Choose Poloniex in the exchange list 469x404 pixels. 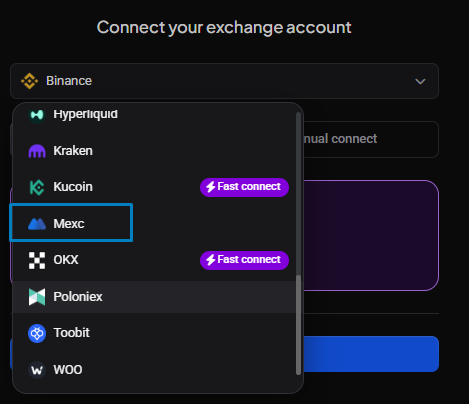click(154, 297)
